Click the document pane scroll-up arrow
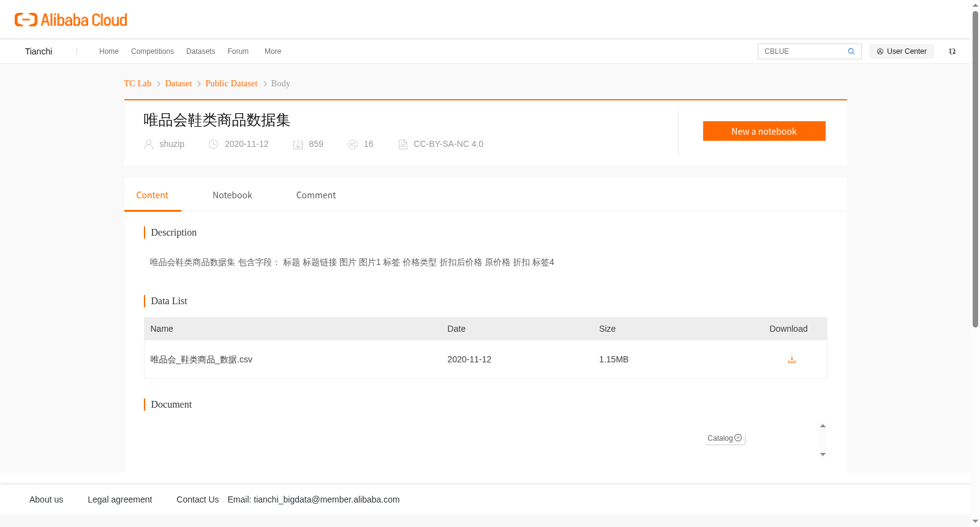 [823, 425]
